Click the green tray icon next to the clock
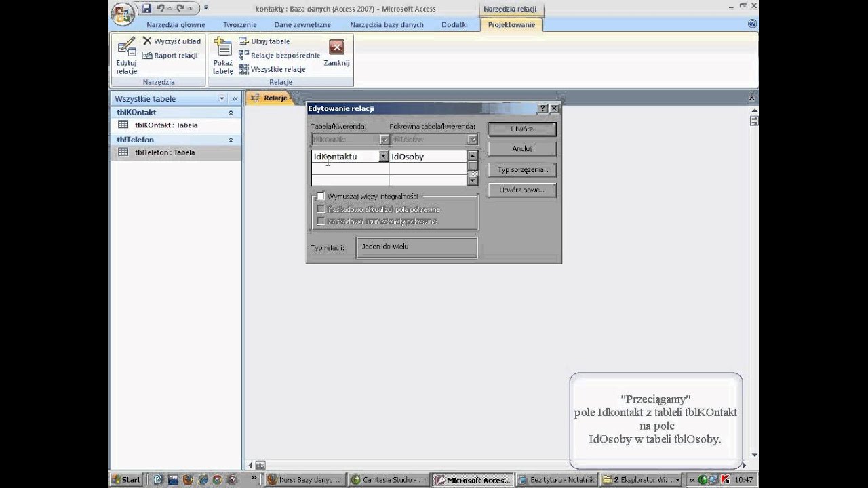This screenshot has width=868, height=488. point(703,480)
